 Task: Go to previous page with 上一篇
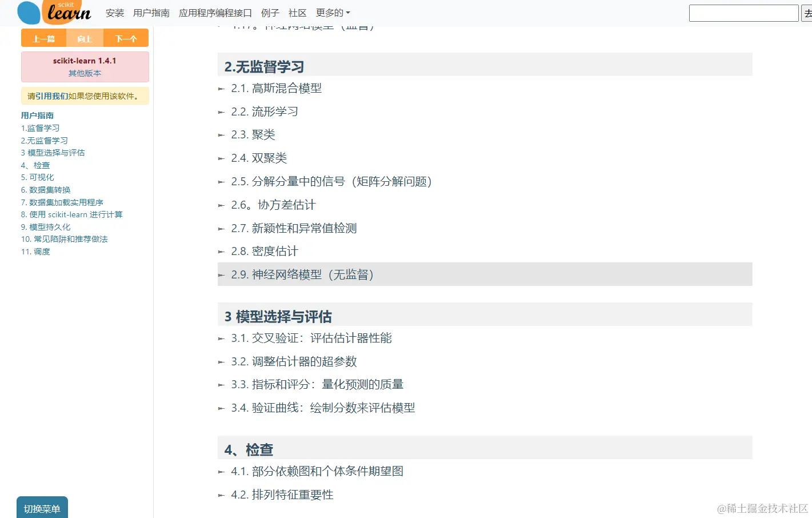coord(43,38)
